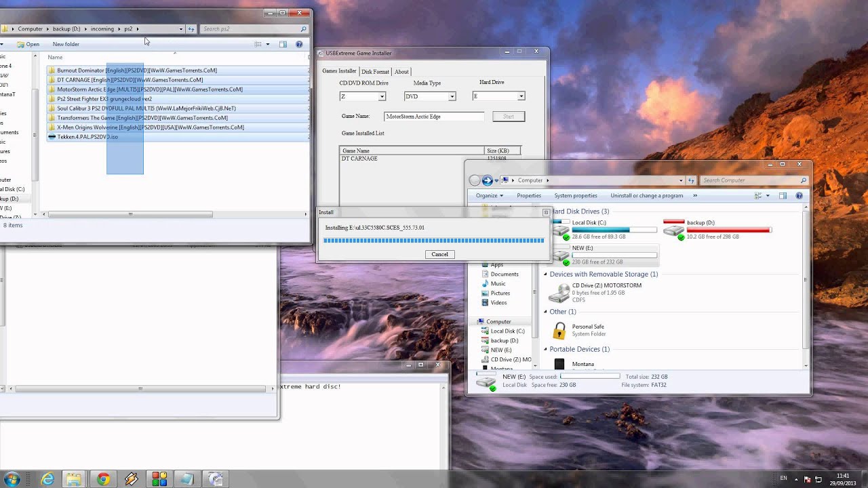Collapse the Portable Devices (1) group
The image size is (868, 488).
click(545, 350)
